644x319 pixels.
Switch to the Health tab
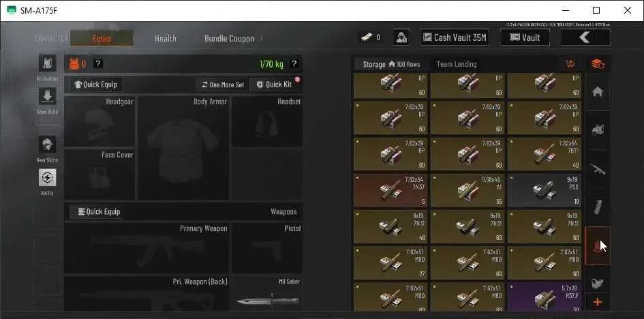coord(166,39)
